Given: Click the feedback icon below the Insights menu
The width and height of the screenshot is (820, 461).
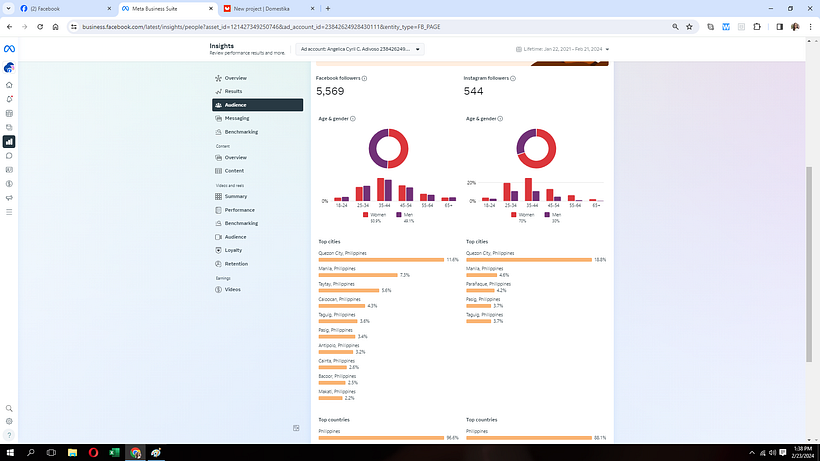Looking at the screenshot, I should [x=296, y=428].
